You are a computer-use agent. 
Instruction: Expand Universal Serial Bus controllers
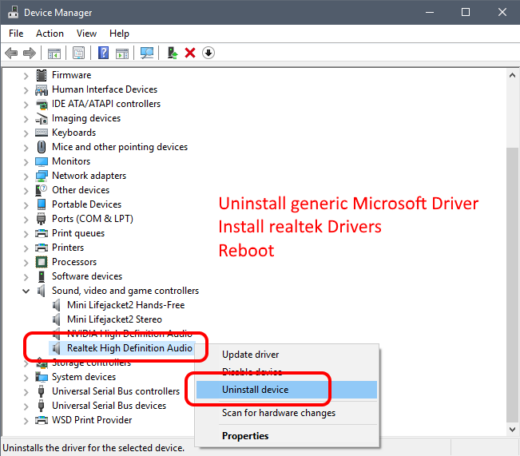[x=26, y=392]
